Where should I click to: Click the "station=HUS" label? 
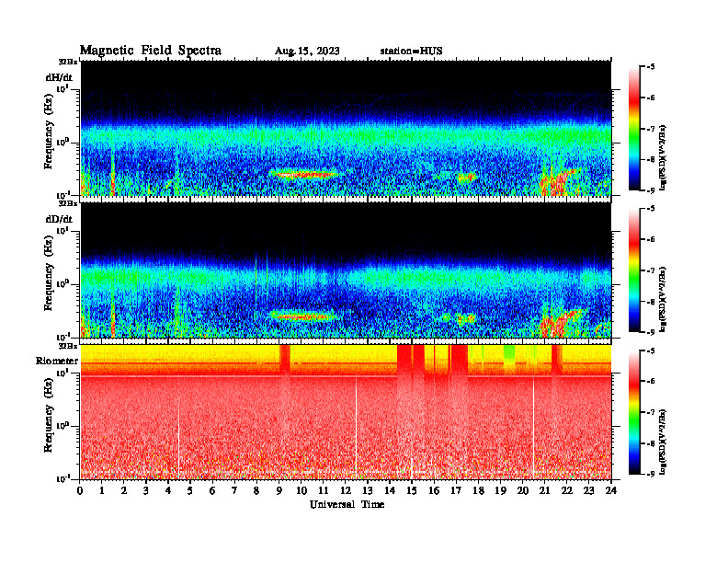412,51
